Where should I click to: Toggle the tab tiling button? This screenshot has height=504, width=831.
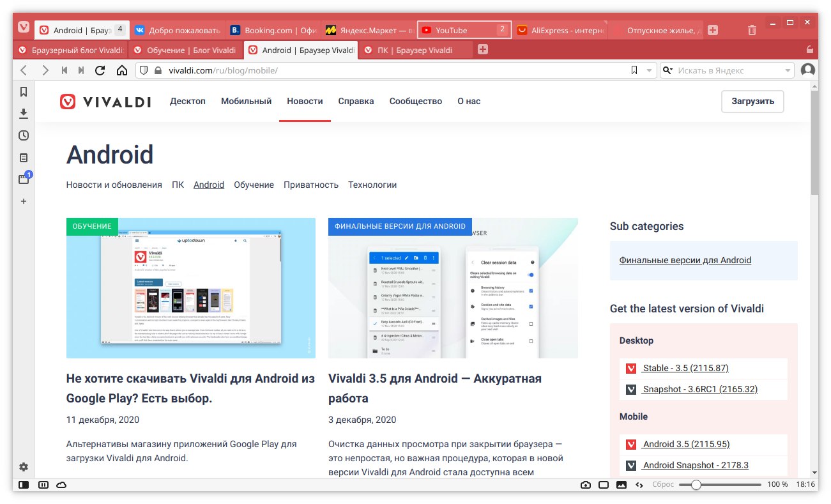43,485
